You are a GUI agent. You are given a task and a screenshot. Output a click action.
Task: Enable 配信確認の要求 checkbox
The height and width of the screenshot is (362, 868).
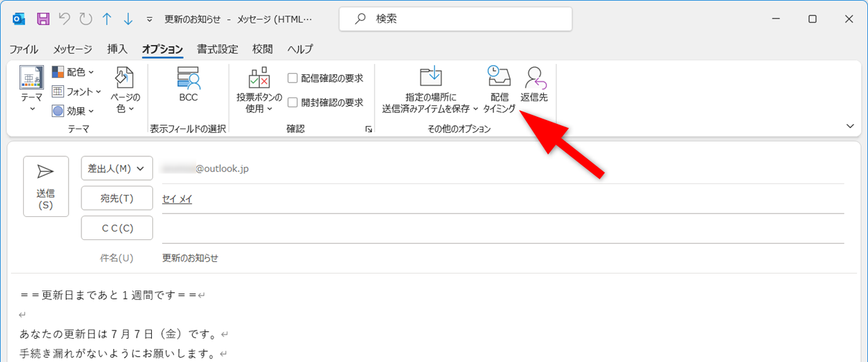293,78
